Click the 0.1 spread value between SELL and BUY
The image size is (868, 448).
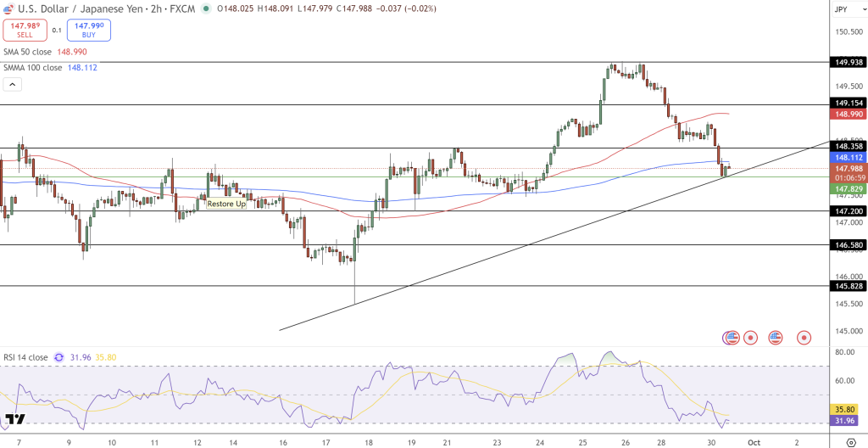57,31
